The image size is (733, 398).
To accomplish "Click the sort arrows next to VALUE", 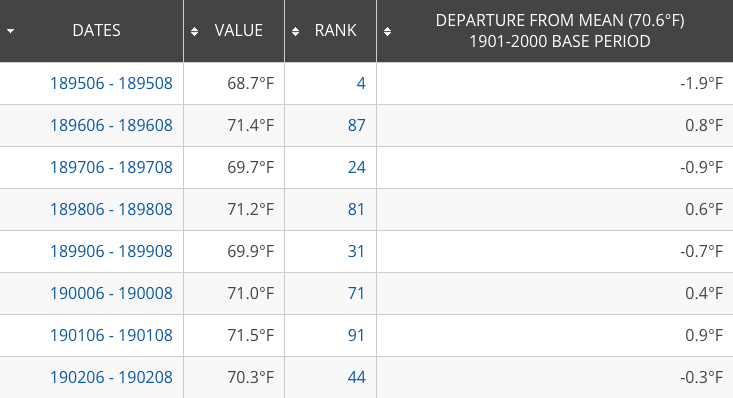I will [x=194, y=31].
